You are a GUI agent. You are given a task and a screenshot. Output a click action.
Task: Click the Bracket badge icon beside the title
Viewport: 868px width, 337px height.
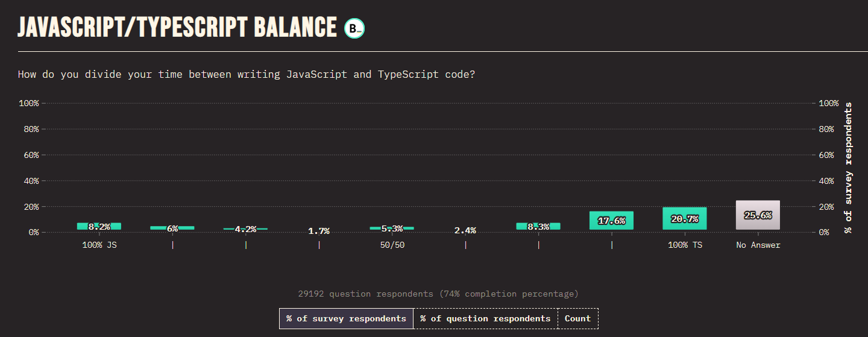pyautogui.click(x=354, y=28)
